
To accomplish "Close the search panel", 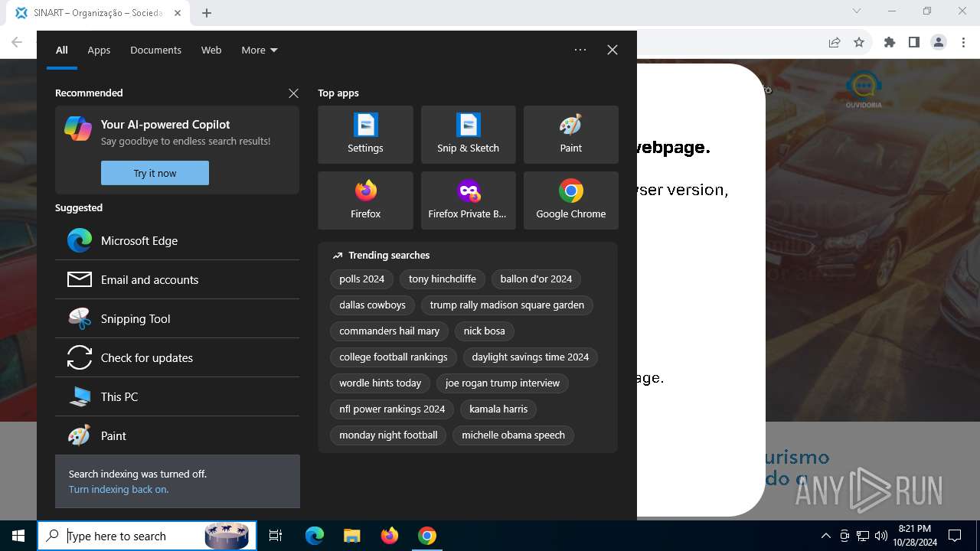I will point(612,50).
